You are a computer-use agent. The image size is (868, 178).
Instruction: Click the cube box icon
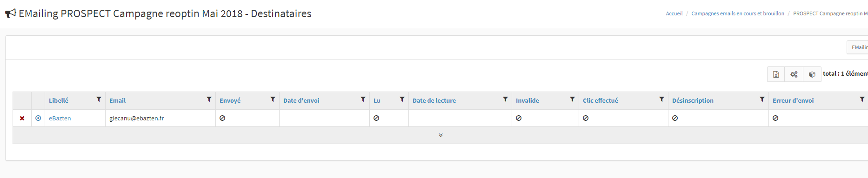pyautogui.click(x=812, y=74)
